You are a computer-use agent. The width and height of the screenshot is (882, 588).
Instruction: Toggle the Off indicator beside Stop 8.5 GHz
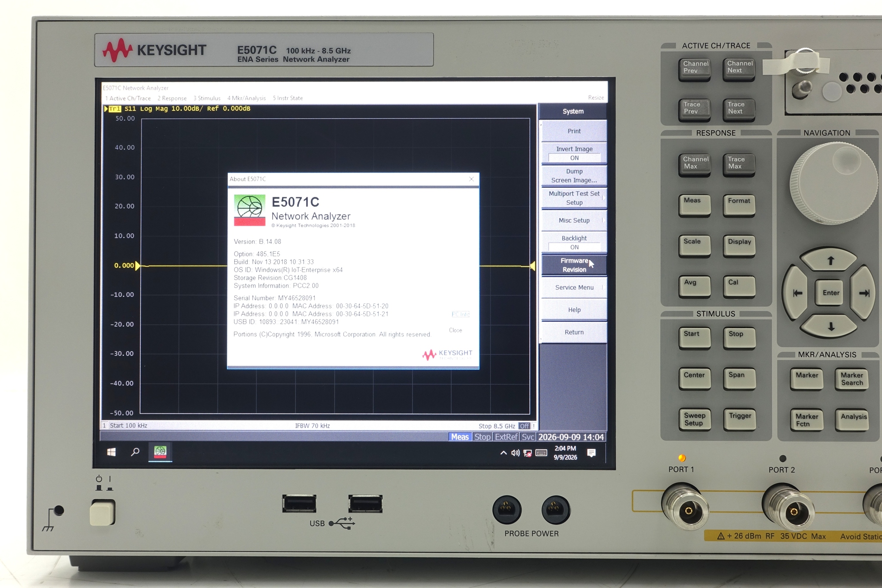pyautogui.click(x=524, y=426)
